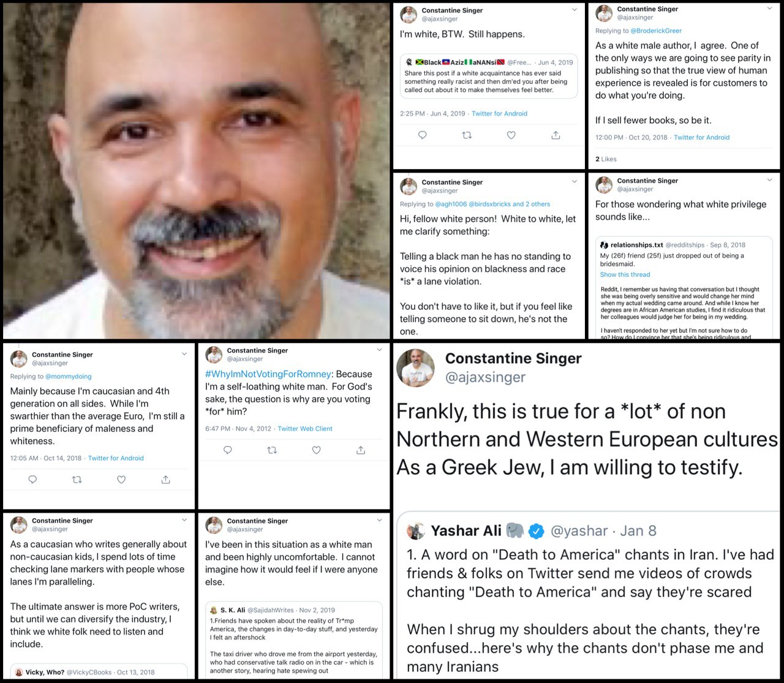Open the #WhyImNotVotingForRomney hashtag

(268, 374)
